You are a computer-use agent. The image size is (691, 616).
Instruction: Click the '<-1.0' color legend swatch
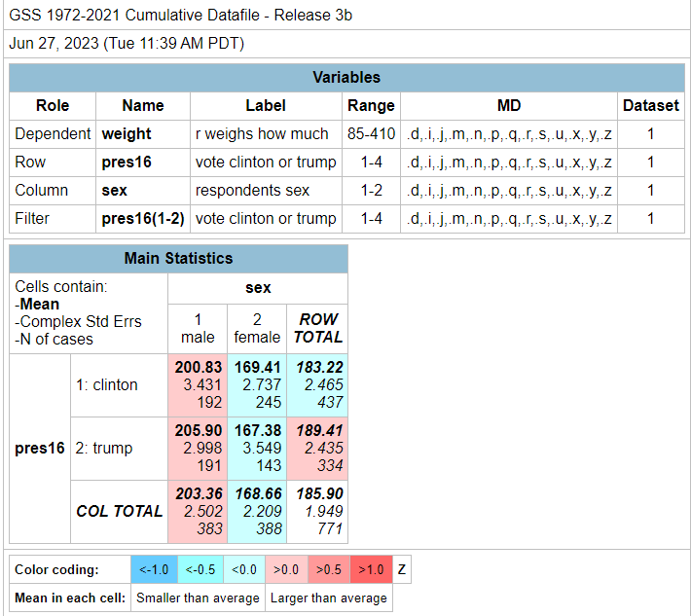coord(154,569)
